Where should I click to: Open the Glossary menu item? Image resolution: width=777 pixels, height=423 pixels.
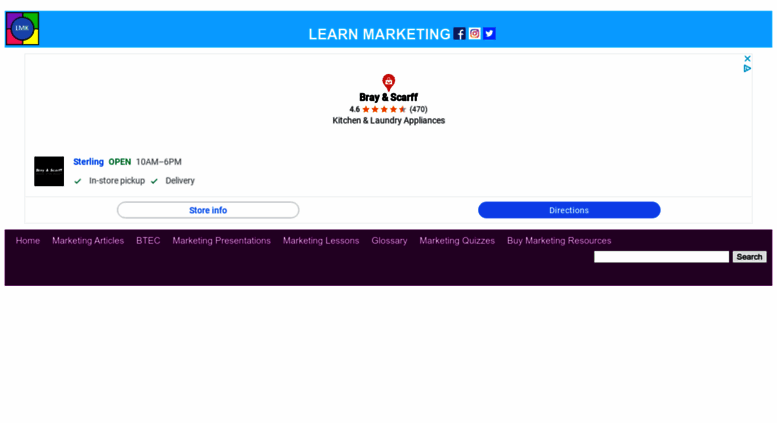tap(389, 241)
